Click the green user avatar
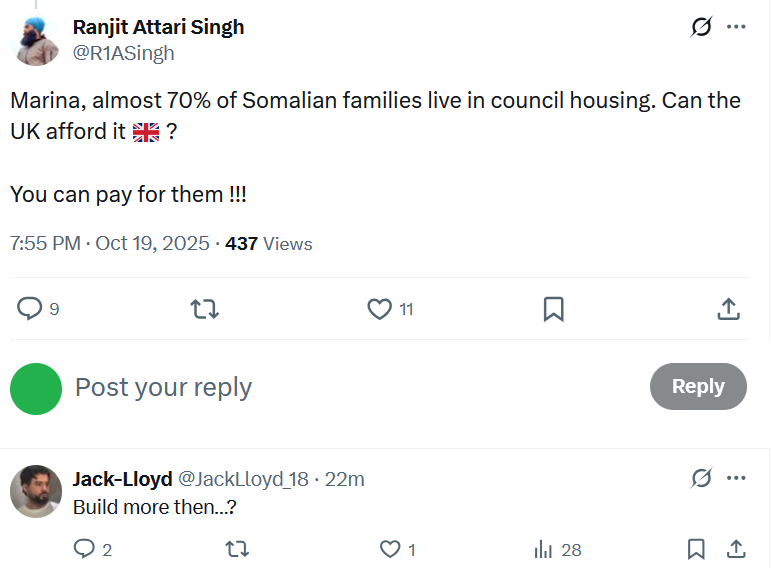This screenshot has width=771, height=568. point(36,388)
